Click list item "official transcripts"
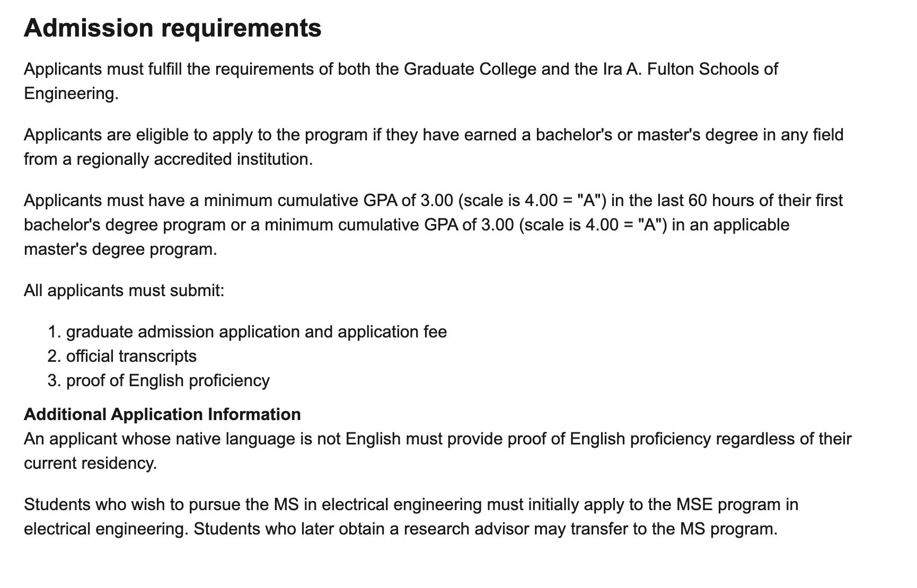 (131, 356)
